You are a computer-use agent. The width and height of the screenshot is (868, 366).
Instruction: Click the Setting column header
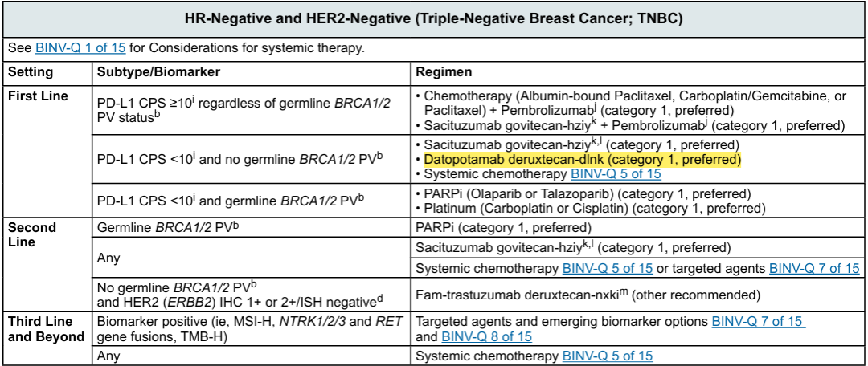coord(31,72)
